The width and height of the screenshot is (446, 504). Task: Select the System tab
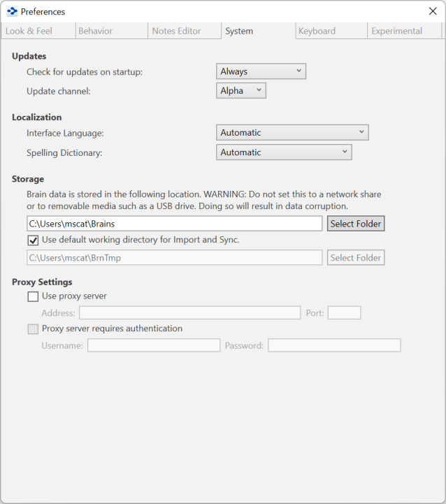tap(239, 31)
